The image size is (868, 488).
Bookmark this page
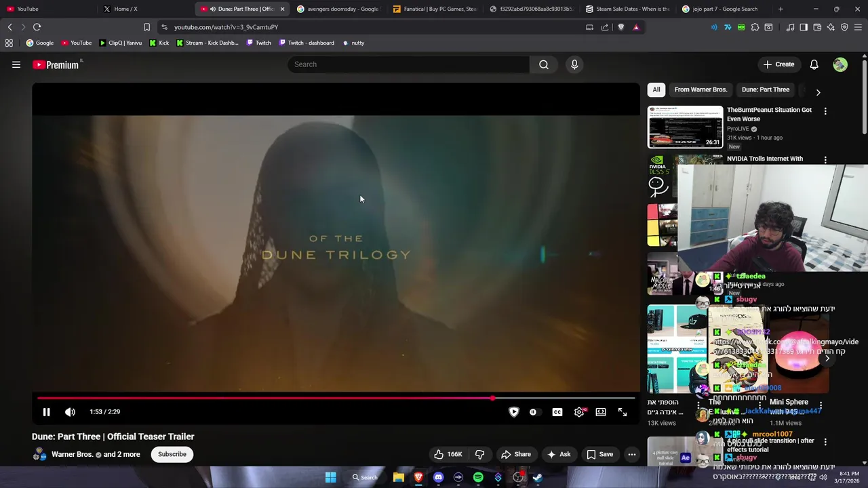tap(146, 27)
